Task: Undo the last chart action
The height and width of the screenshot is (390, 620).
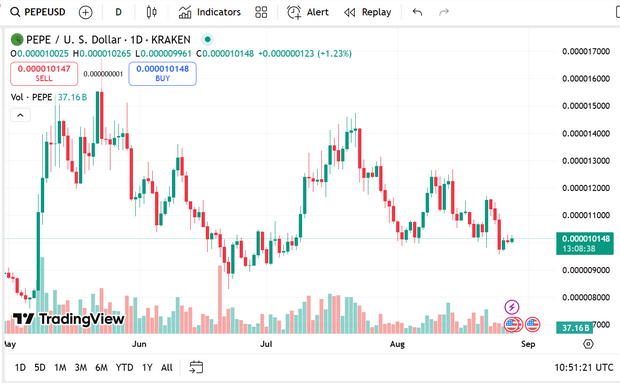Action: (x=417, y=12)
